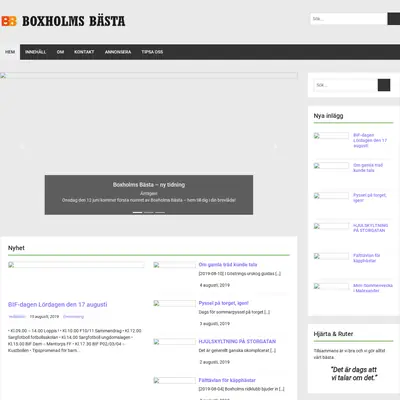Focus the sidebar search field
This screenshot has width=400, height=400.
coord(346,85)
